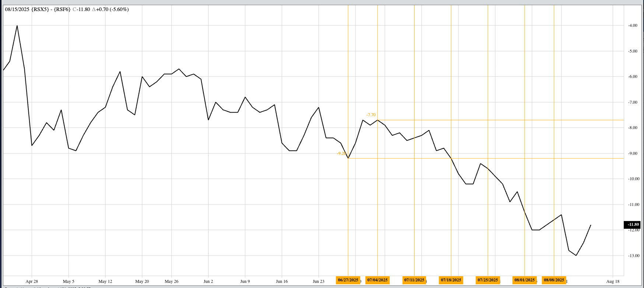Click the orange -9.20 level annotation
The width and height of the screenshot is (644, 288).
pos(342,153)
